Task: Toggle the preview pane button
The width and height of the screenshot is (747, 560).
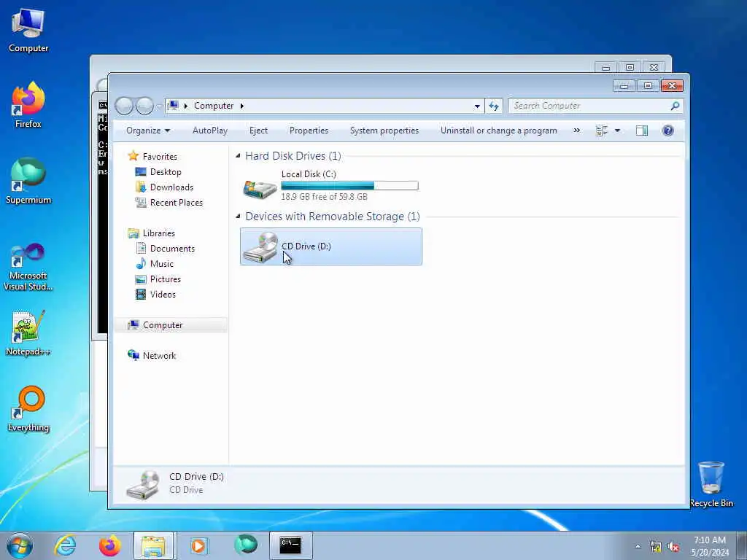Action: click(x=642, y=131)
